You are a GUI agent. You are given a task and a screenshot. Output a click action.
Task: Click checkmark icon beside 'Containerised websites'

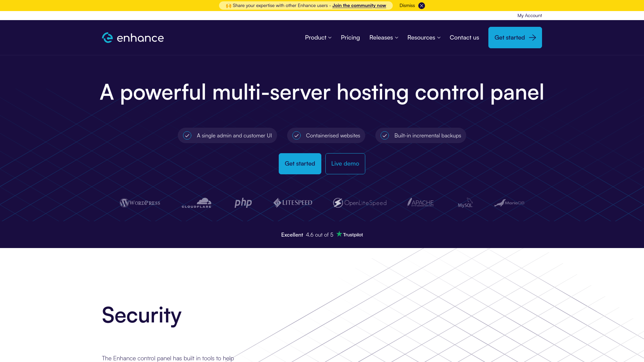(297, 135)
